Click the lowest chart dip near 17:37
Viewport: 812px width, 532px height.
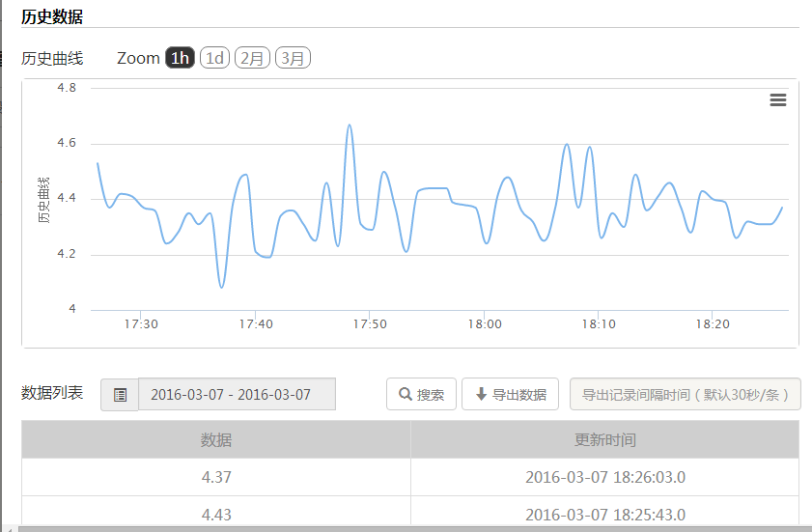(x=222, y=287)
